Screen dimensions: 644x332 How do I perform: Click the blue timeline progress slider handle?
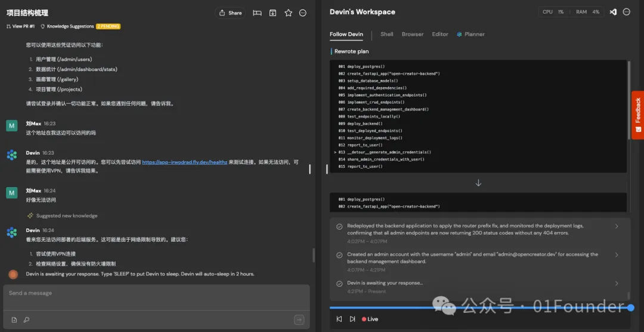pyautogui.click(x=631, y=308)
